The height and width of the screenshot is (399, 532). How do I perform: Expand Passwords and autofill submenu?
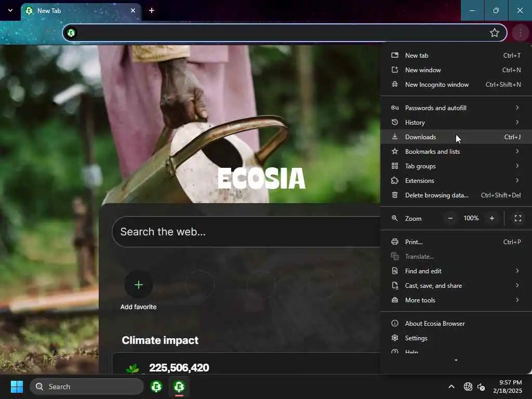tap(456, 108)
